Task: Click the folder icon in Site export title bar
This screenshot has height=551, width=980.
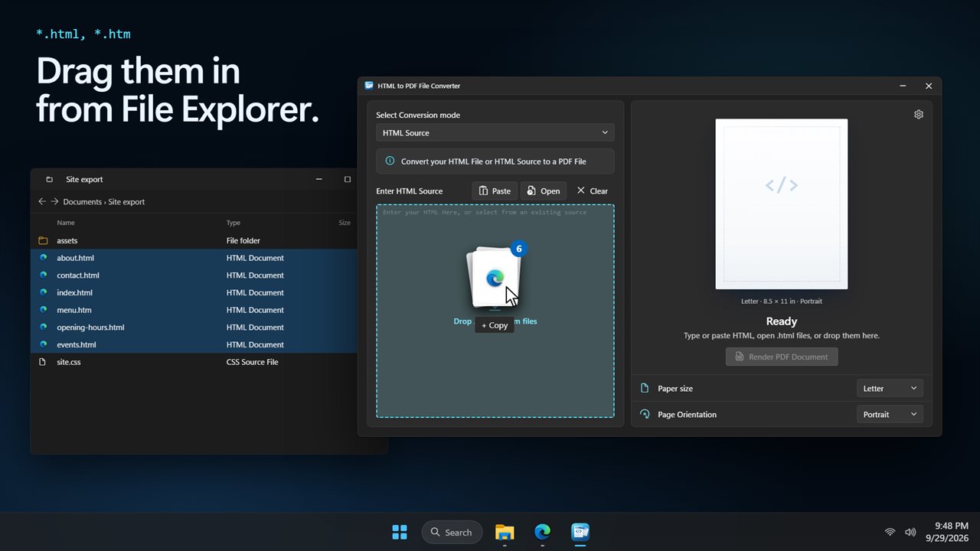Action: [50, 180]
